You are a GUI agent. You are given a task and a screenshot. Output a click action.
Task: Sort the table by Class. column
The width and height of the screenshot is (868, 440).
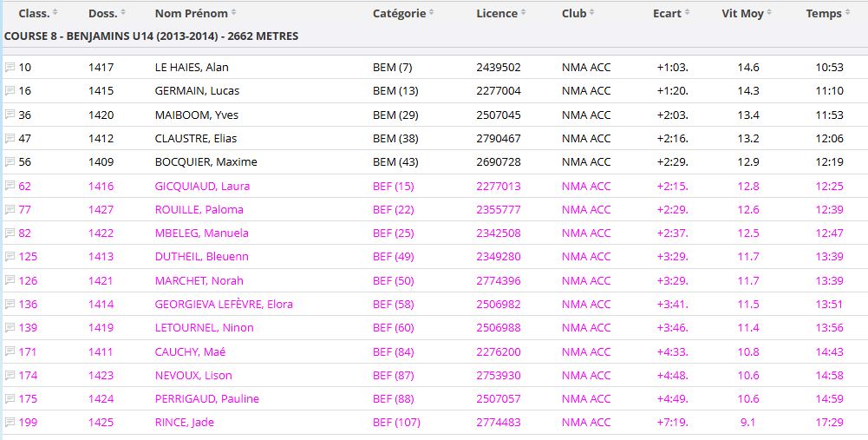pos(38,13)
